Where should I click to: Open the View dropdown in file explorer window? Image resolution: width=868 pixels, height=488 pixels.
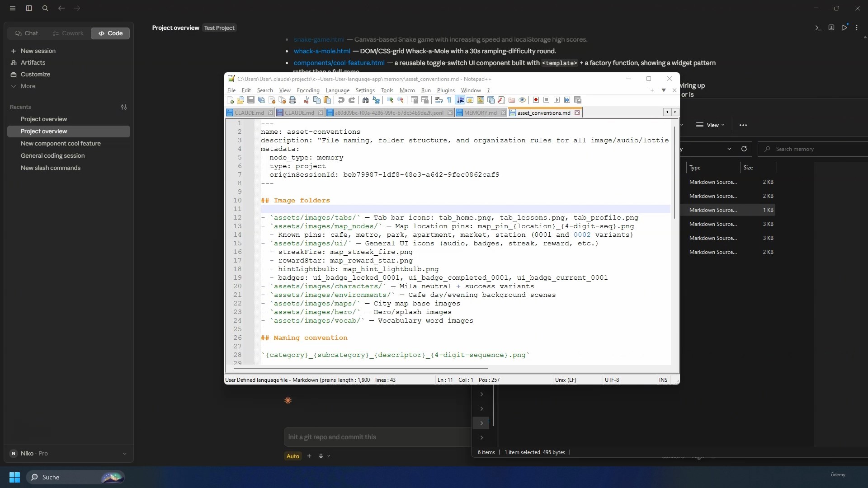[x=710, y=125]
